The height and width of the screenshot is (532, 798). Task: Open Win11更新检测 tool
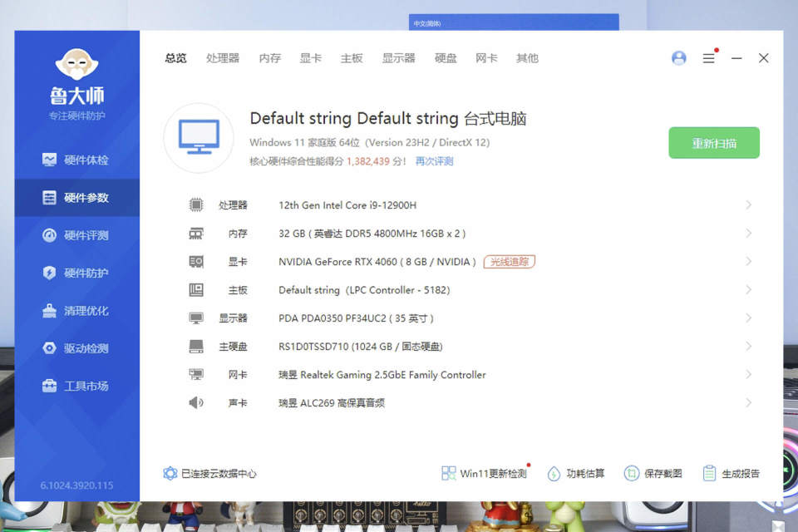coord(484,474)
